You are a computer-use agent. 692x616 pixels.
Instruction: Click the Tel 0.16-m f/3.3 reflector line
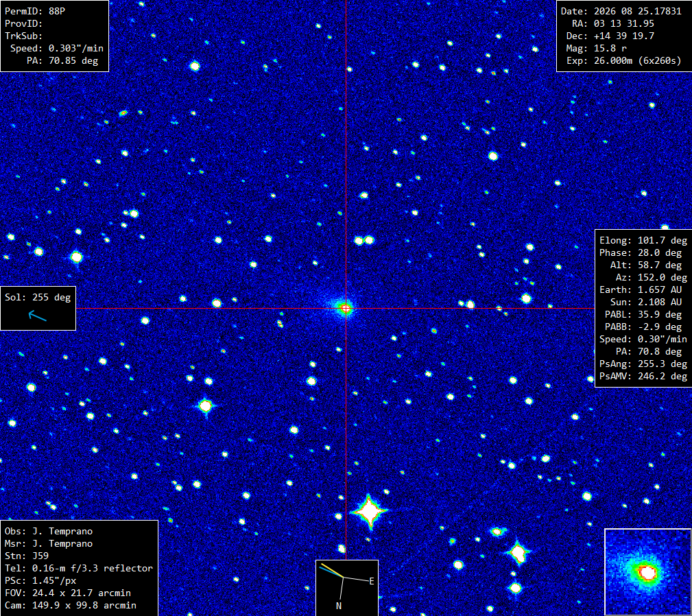[x=79, y=569]
